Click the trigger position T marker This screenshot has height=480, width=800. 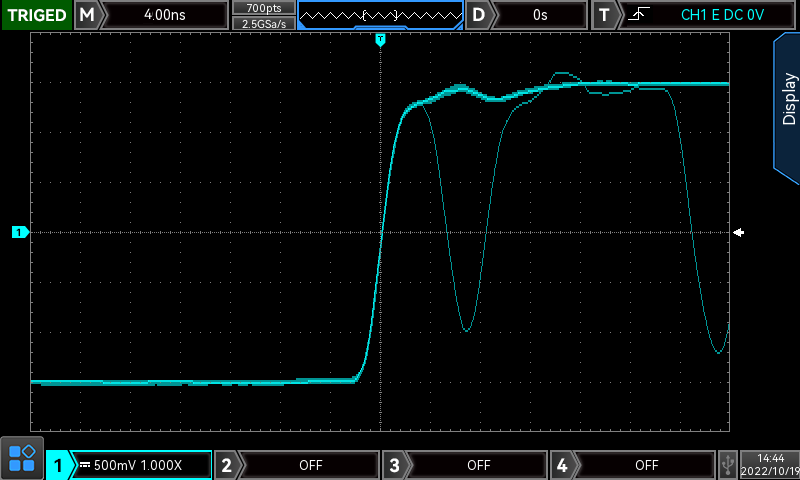[380, 39]
